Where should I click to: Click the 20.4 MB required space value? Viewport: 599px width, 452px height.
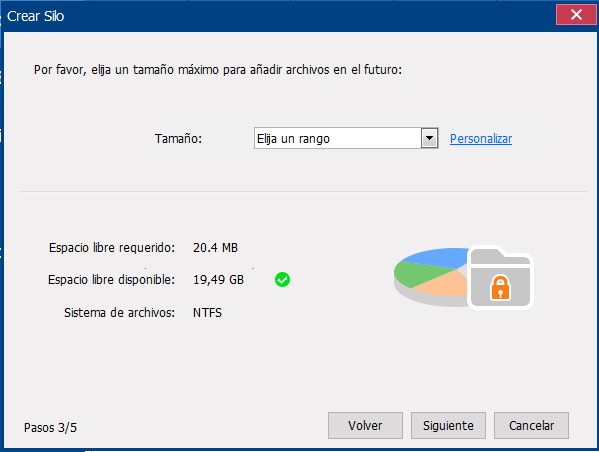pos(215,248)
